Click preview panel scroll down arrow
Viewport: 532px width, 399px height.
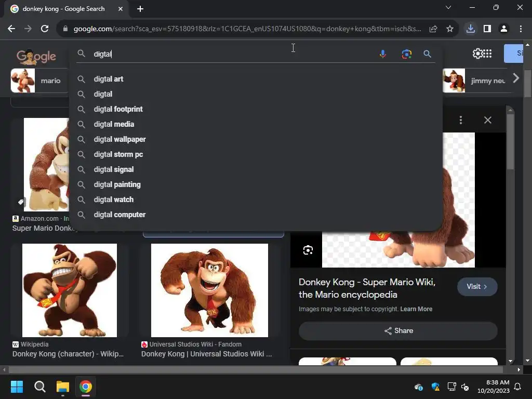(x=510, y=362)
